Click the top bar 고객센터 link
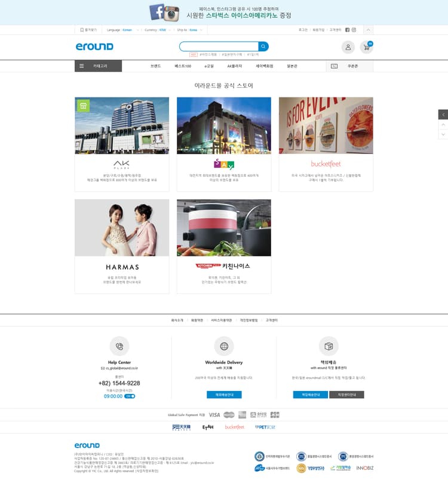Image resolution: width=448 pixels, height=483 pixels. pyautogui.click(x=335, y=30)
